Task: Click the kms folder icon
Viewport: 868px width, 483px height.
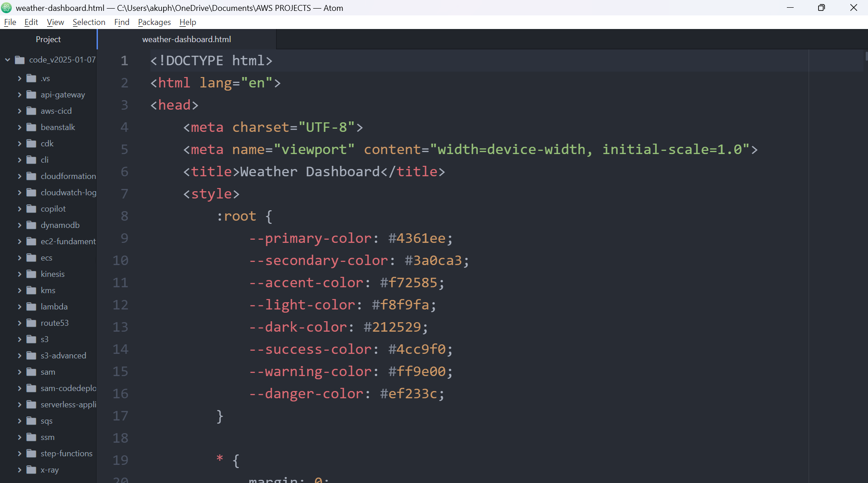Action: 31,290
